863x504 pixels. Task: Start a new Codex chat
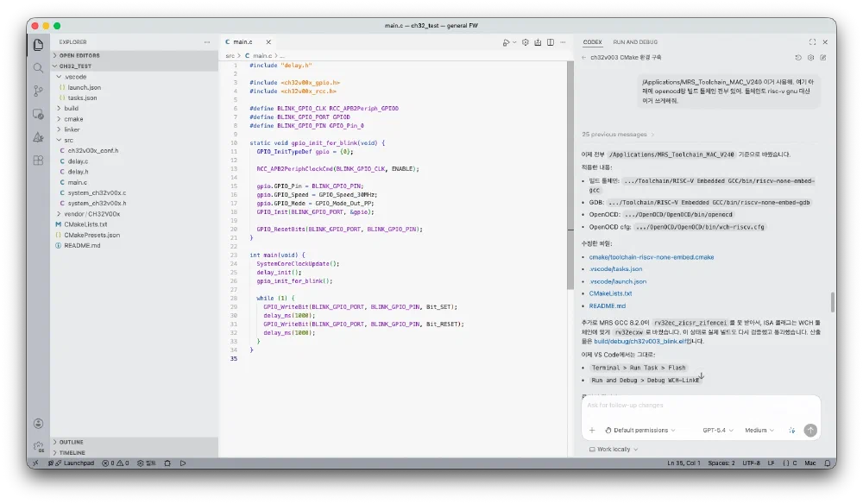822,58
